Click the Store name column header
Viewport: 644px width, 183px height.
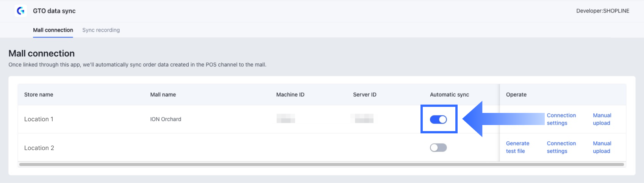click(x=39, y=95)
